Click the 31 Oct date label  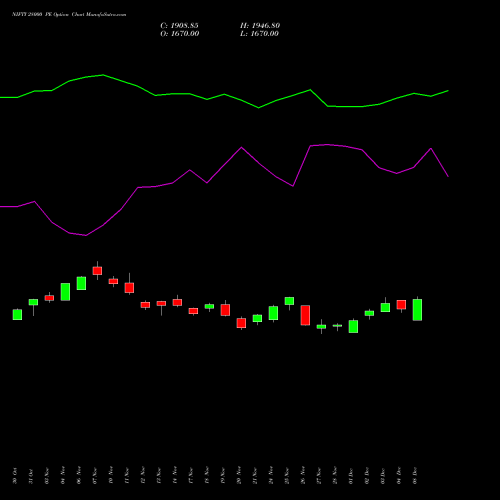click(31, 476)
